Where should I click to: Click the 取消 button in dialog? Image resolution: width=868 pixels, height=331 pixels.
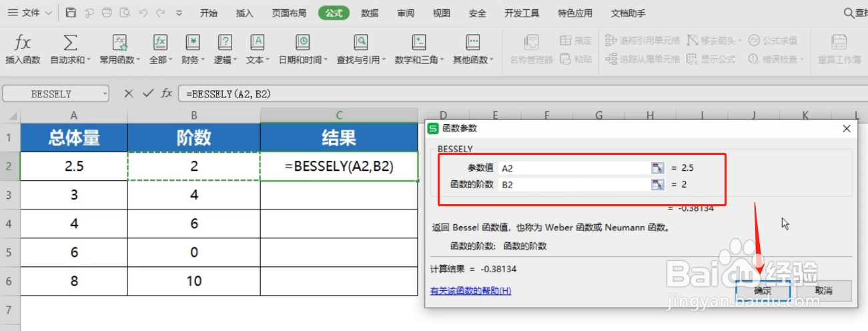(x=824, y=291)
